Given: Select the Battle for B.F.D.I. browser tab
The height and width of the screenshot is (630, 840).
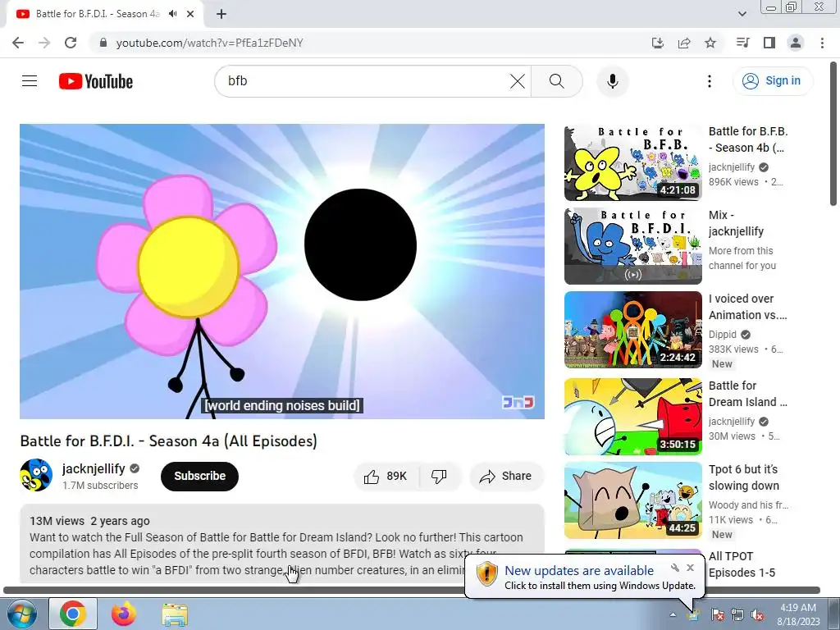Looking at the screenshot, I should pyautogui.click(x=98, y=14).
